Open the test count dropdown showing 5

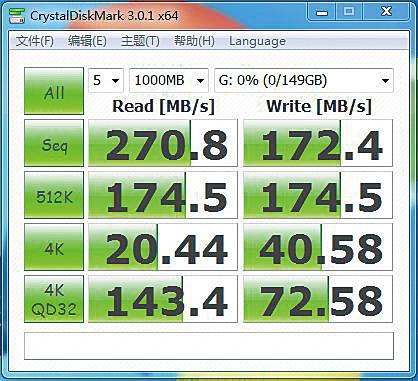(x=106, y=80)
